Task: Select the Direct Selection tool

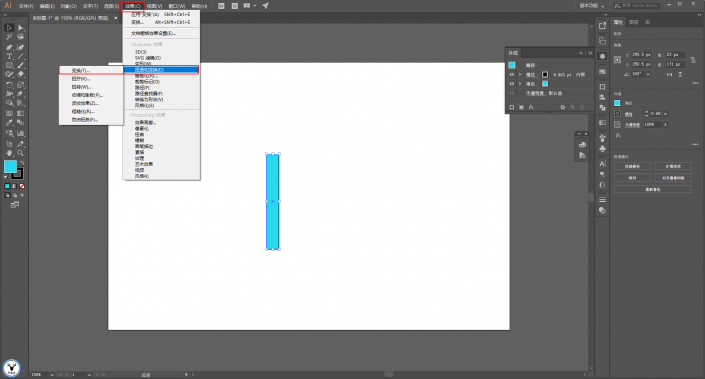Action: tap(21, 27)
